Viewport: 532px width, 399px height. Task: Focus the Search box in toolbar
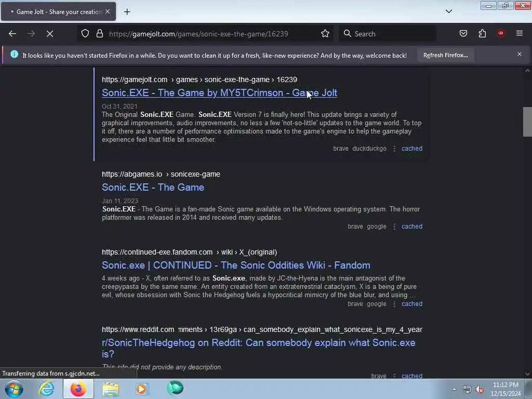click(x=388, y=34)
